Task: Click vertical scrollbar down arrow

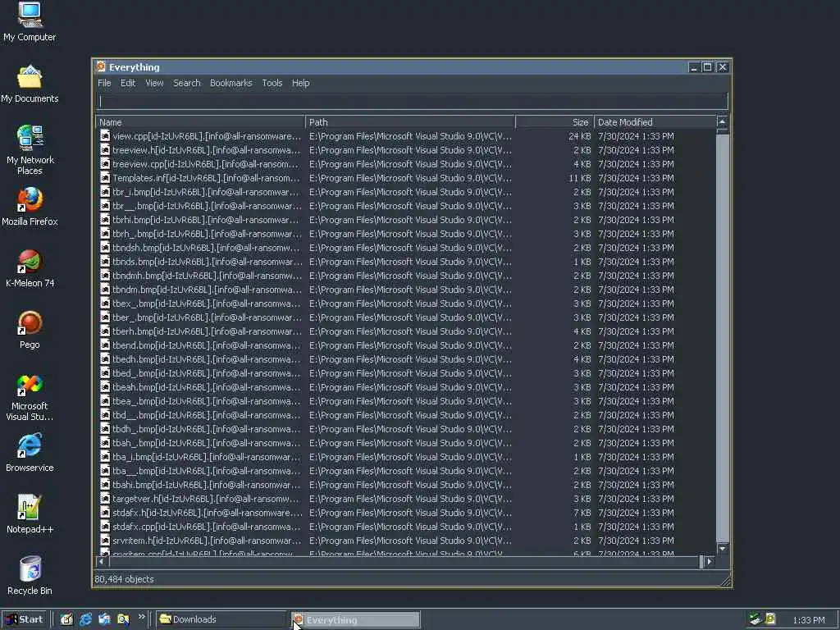Action: tap(723, 549)
